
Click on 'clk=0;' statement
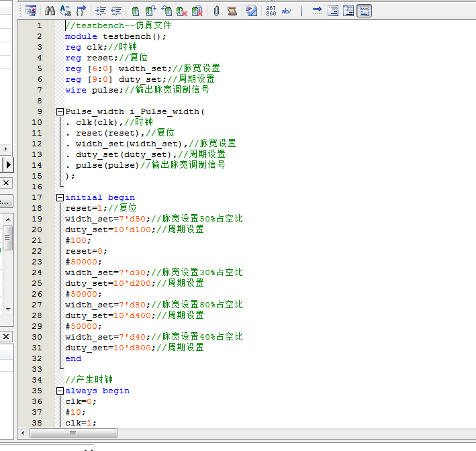pyautogui.click(x=81, y=401)
